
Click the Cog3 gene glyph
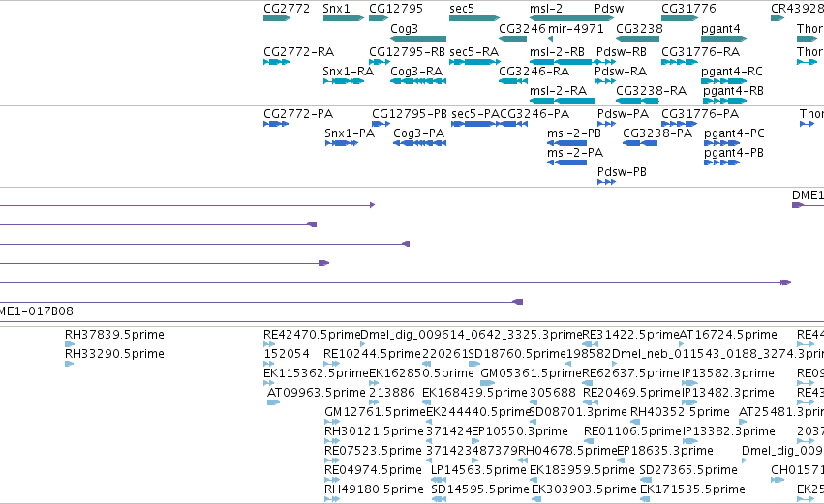point(418,39)
